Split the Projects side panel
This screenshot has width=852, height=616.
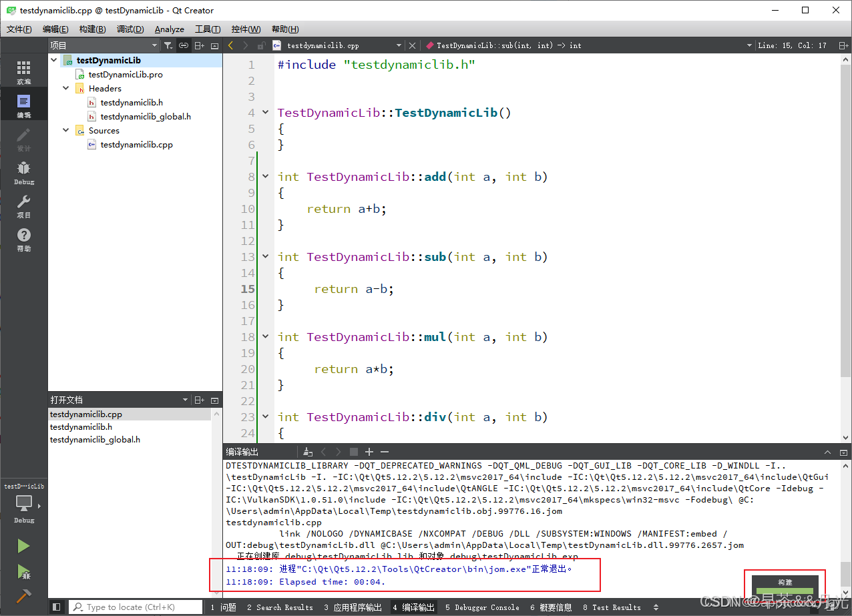point(200,45)
